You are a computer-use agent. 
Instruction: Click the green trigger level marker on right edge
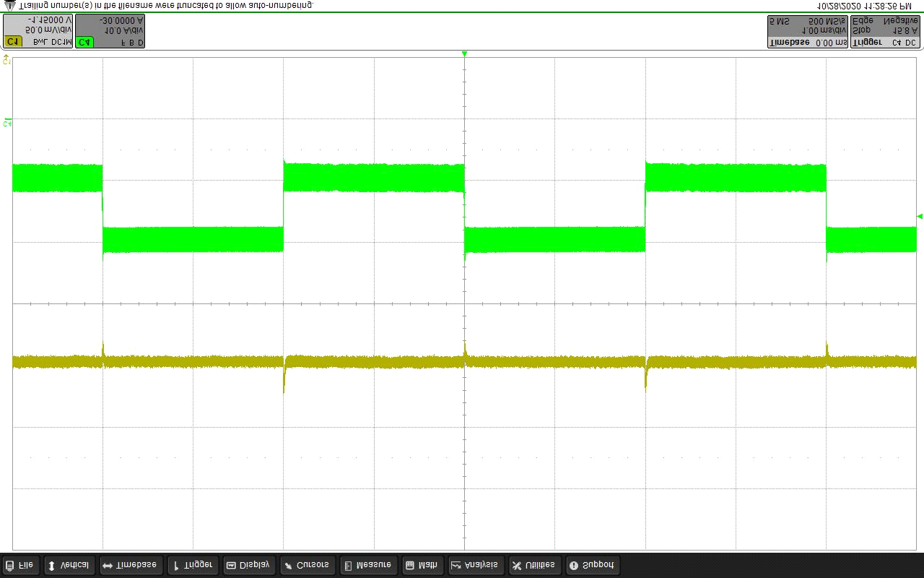(x=920, y=216)
